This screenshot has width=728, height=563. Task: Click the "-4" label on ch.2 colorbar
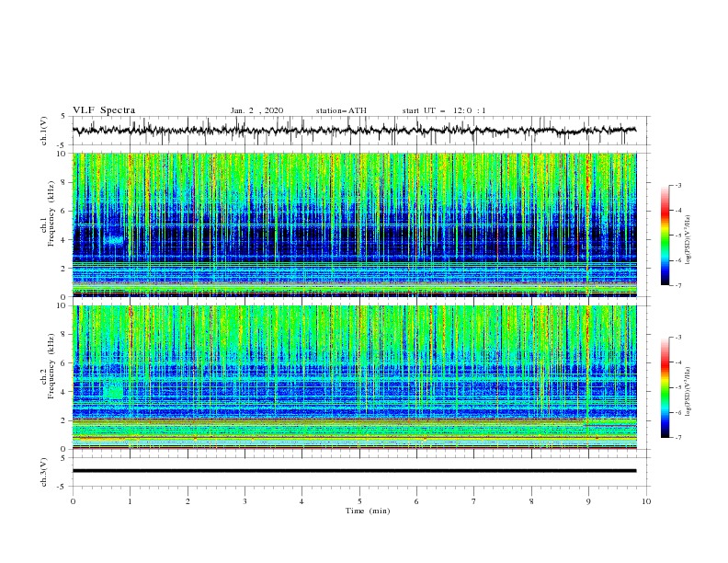click(678, 362)
